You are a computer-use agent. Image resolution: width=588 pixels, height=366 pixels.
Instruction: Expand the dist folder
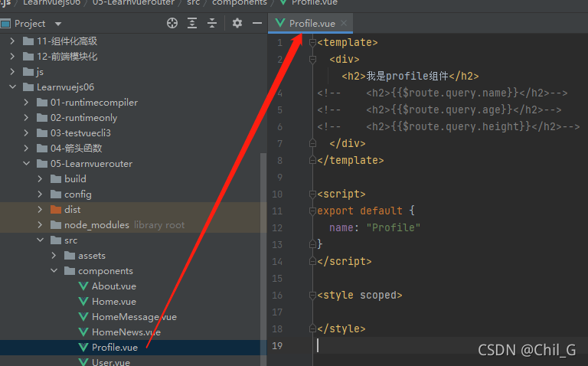tap(40, 210)
